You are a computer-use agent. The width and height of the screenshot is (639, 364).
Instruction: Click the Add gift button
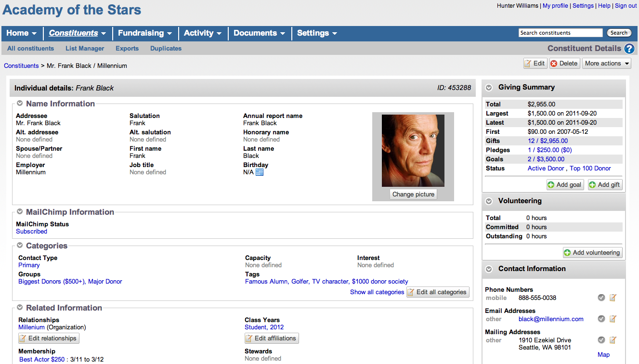coord(605,185)
